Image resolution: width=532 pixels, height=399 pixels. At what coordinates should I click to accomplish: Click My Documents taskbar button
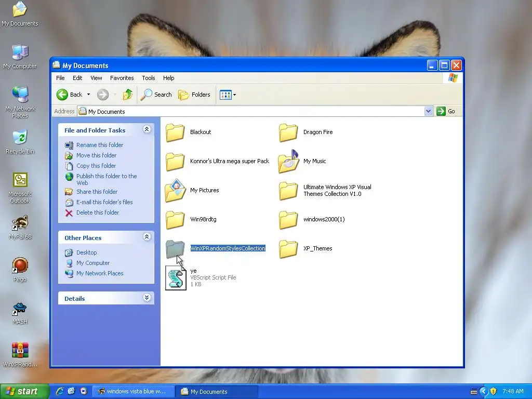217,392
